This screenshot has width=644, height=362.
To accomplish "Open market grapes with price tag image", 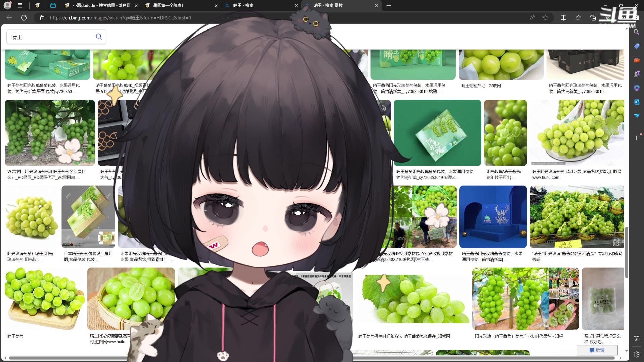I will pos(577,217).
